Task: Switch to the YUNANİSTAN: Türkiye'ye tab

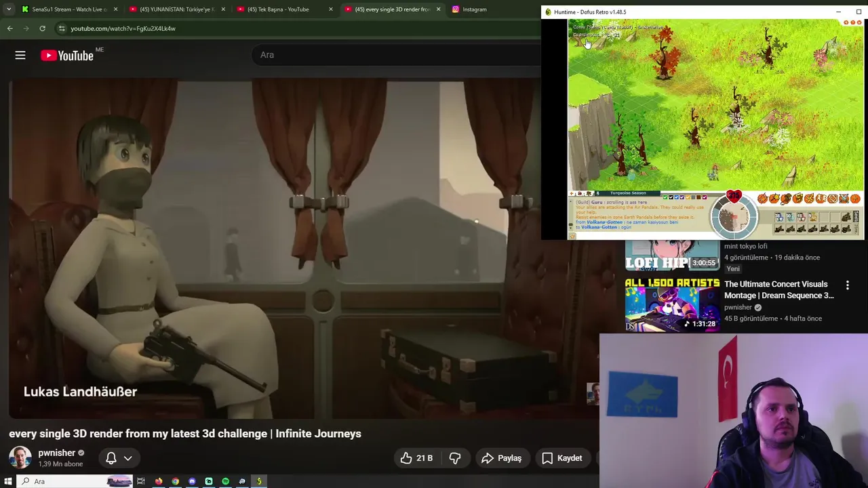Action: (x=178, y=9)
